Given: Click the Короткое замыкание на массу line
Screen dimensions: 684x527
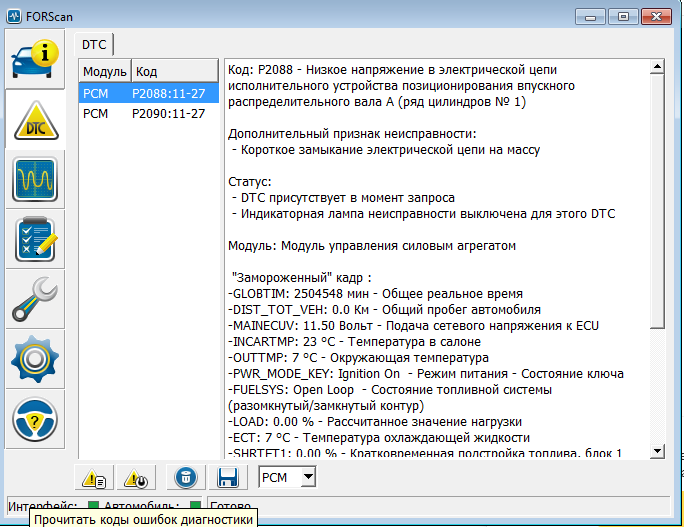Looking at the screenshot, I should pos(386,150).
